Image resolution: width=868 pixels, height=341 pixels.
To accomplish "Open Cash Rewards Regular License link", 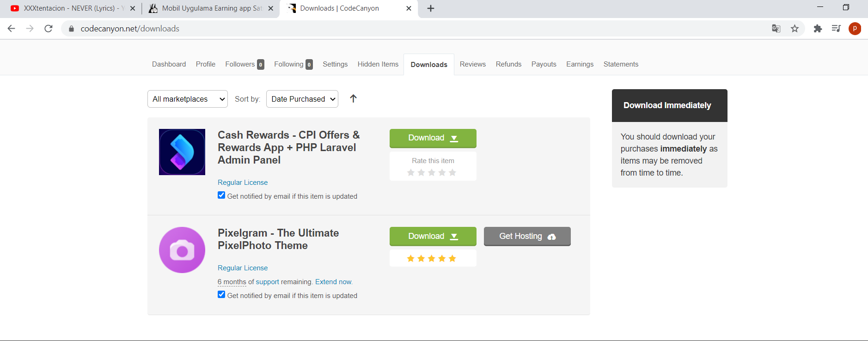I will [x=243, y=183].
